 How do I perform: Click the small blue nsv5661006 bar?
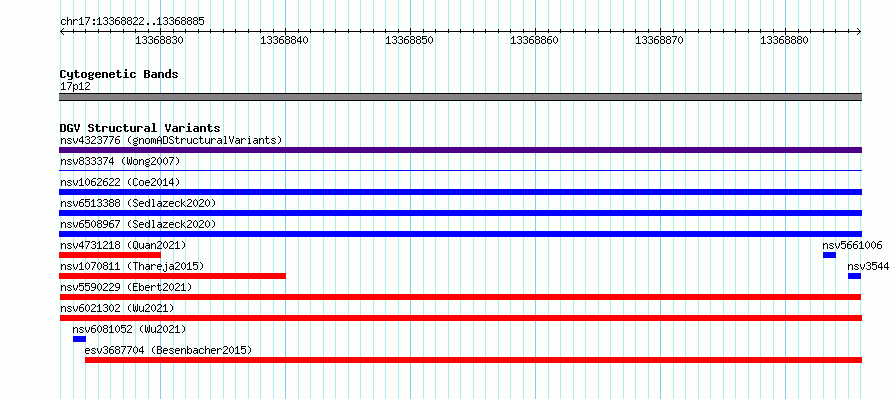pos(829,255)
